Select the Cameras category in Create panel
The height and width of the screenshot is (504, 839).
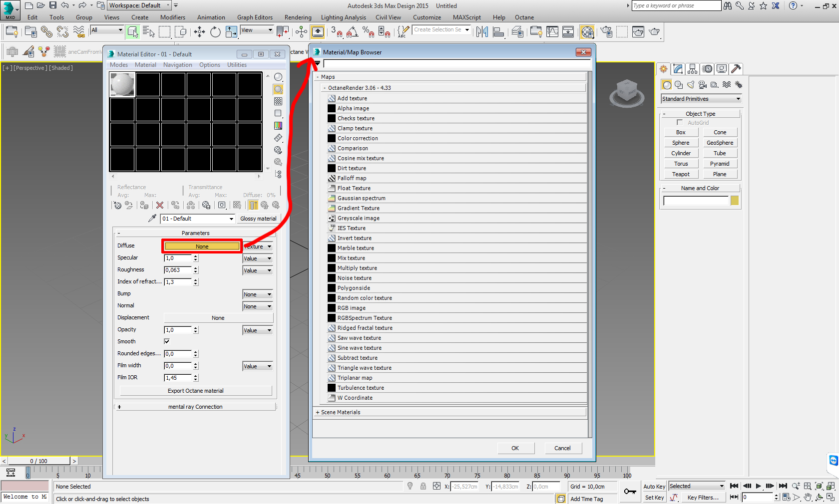(703, 85)
